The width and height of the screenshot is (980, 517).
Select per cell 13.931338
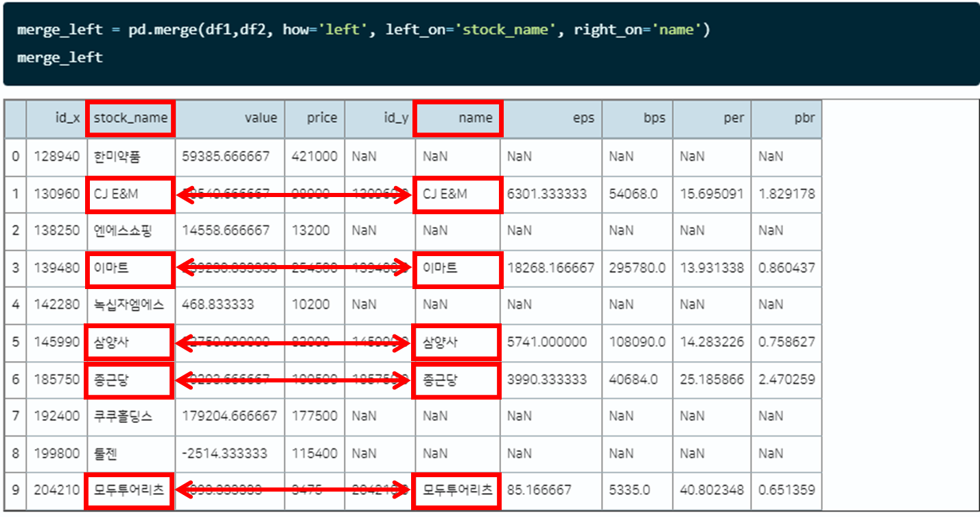[x=712, y=268]
